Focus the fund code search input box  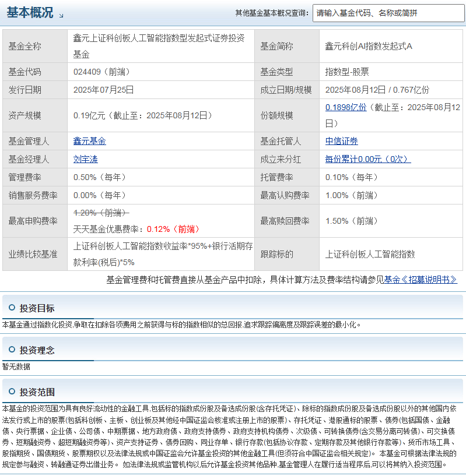pos(388,13)
